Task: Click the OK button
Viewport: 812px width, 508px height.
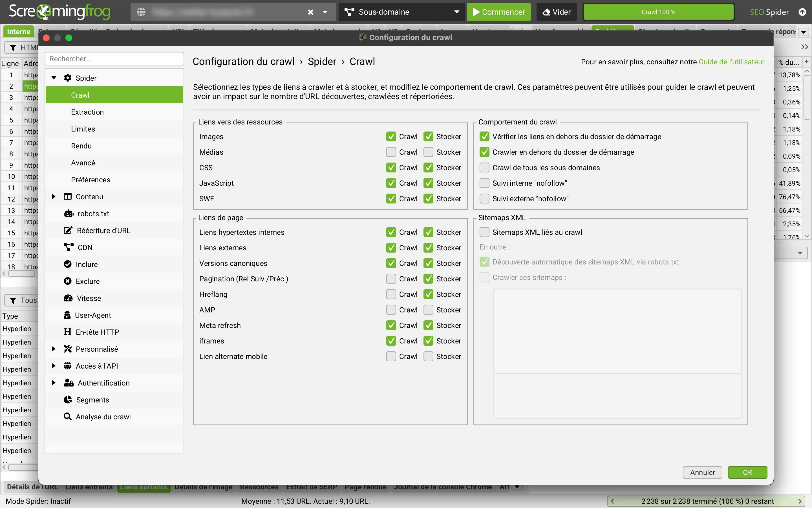Action: click(x=747, y=472)
